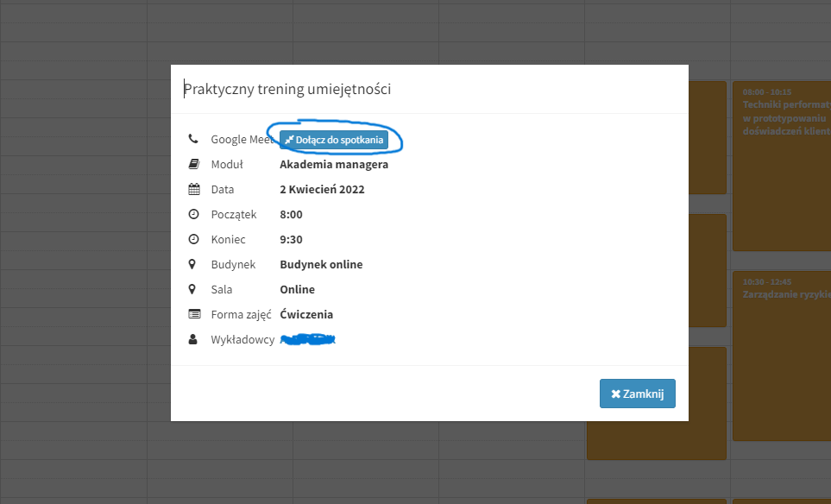Click the start time 8:00 value
The height and width of the screenshot is (504, 831).
291,214
